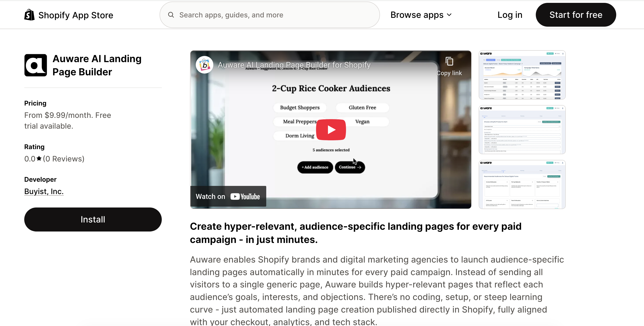Click the Watch on YouTube logo
This screenshot has width=644, height=326.
coord(245,197)
